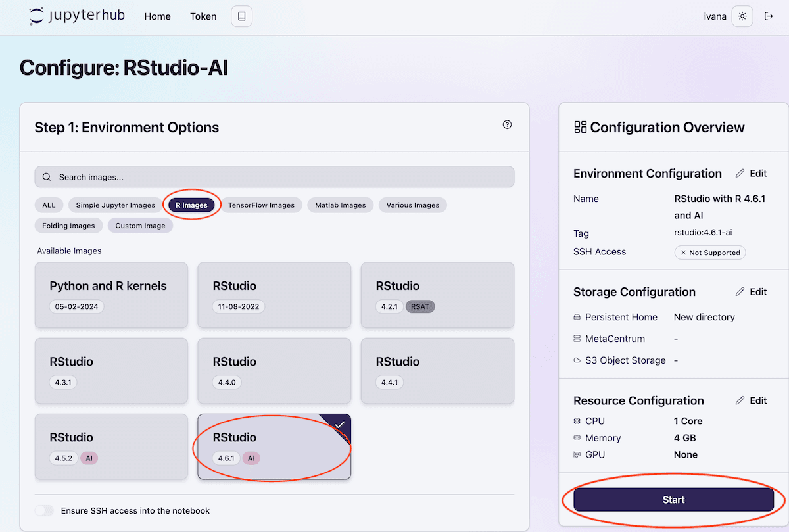Edit the Storage Configuration

pyautogui.click(x=752, y=292)
